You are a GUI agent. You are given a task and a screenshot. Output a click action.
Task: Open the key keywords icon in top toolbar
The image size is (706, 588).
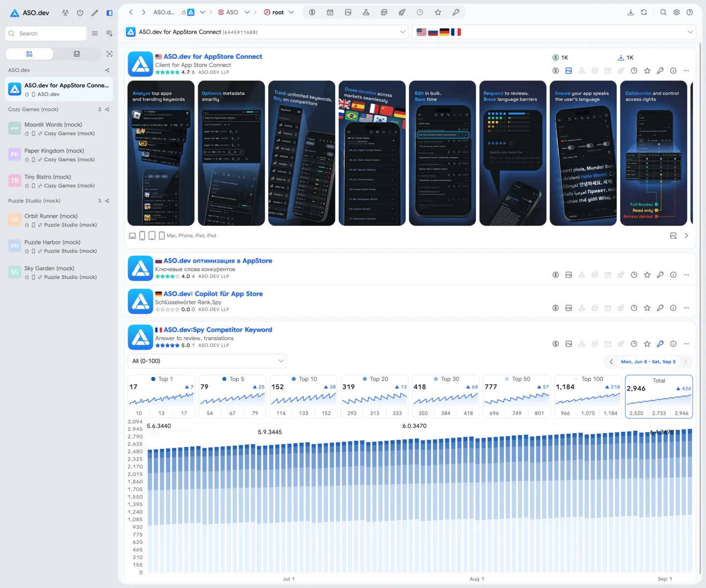(456, 12)
